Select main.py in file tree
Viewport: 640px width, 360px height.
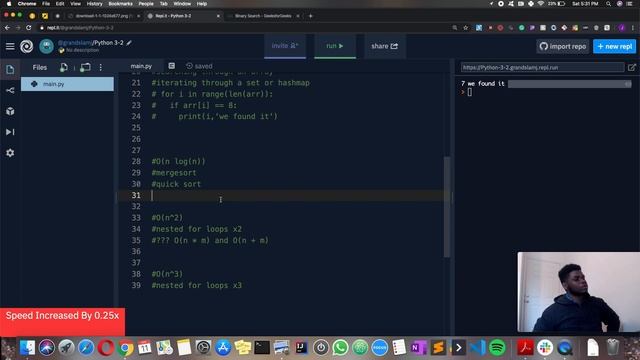67,84
